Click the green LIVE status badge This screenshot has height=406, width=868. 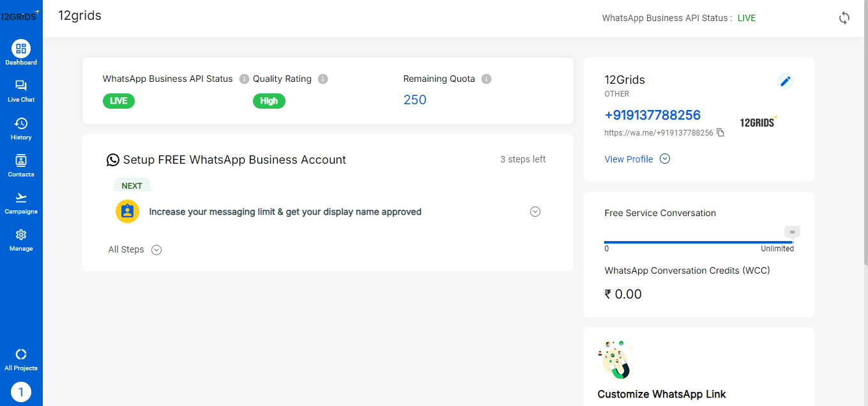click(x=119, y=100)
